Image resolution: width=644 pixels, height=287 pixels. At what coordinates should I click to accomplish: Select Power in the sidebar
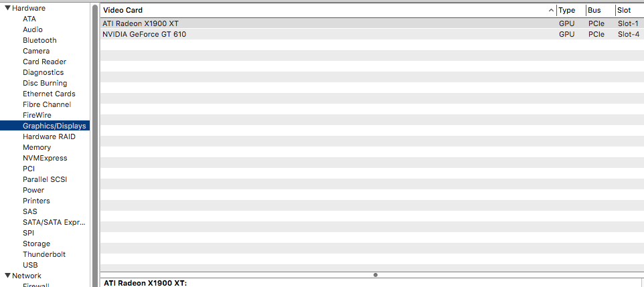pos(33,190)
